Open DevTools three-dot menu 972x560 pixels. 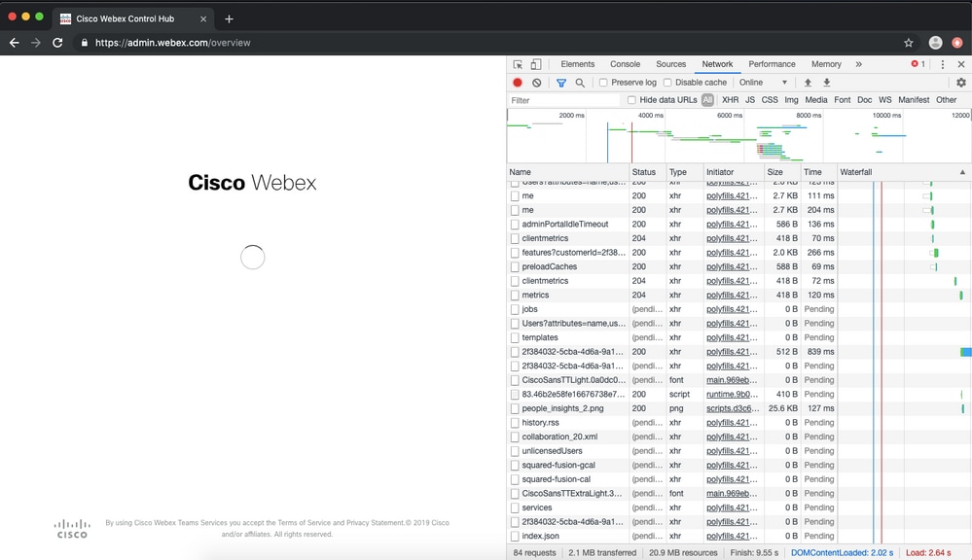(x=942, y=64)
